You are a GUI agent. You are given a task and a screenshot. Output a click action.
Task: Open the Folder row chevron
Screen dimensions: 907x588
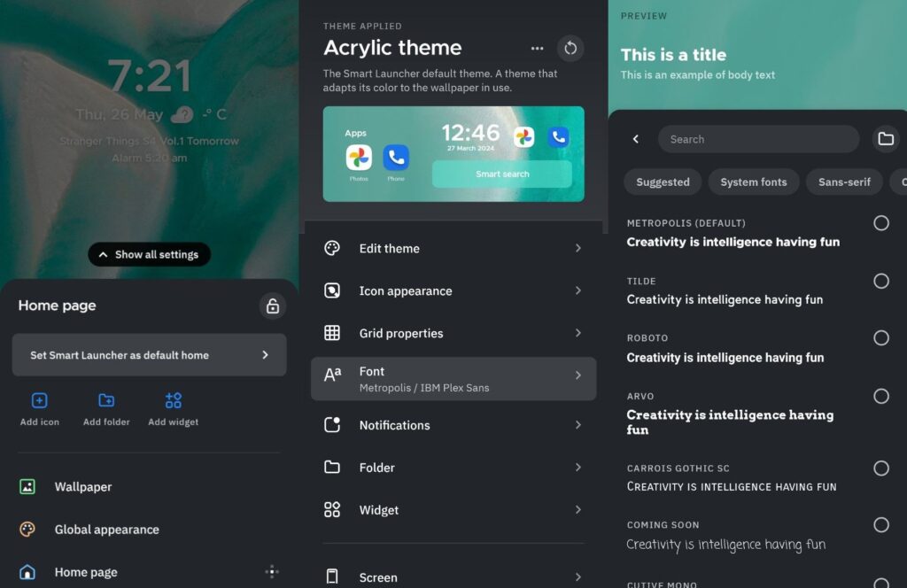pyautogui.click(x=578, y=468)
